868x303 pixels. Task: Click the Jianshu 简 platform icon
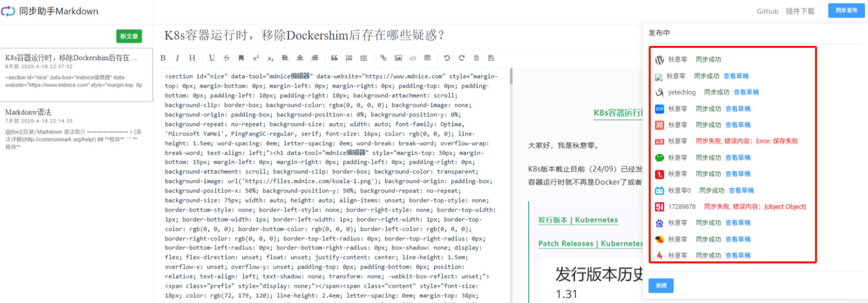tap(660, 125)
